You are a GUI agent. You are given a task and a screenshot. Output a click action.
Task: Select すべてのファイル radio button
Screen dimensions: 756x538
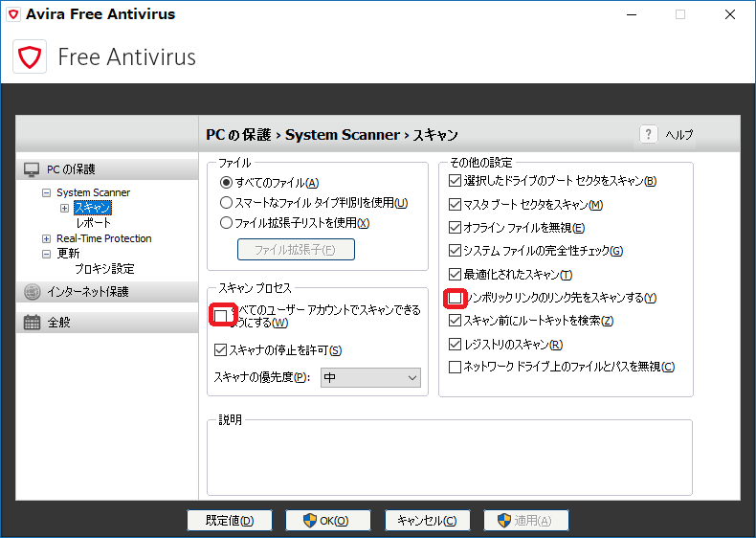pos(226,183)
